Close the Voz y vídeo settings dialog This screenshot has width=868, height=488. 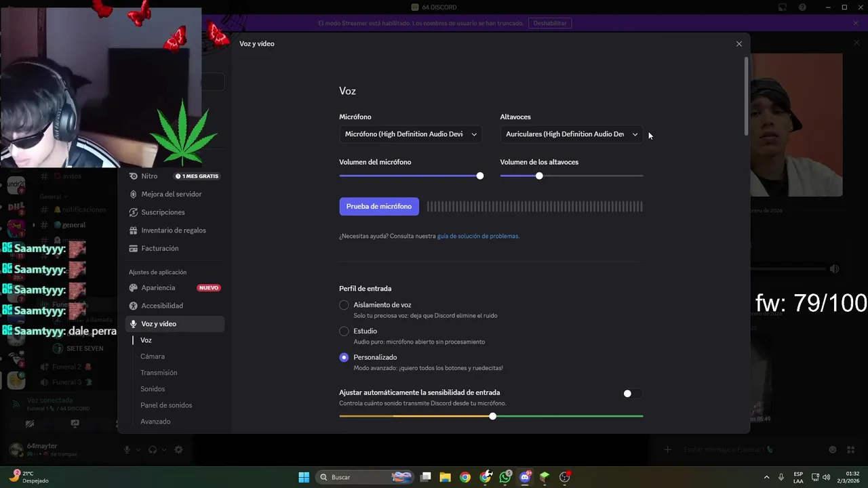point(739,44)
